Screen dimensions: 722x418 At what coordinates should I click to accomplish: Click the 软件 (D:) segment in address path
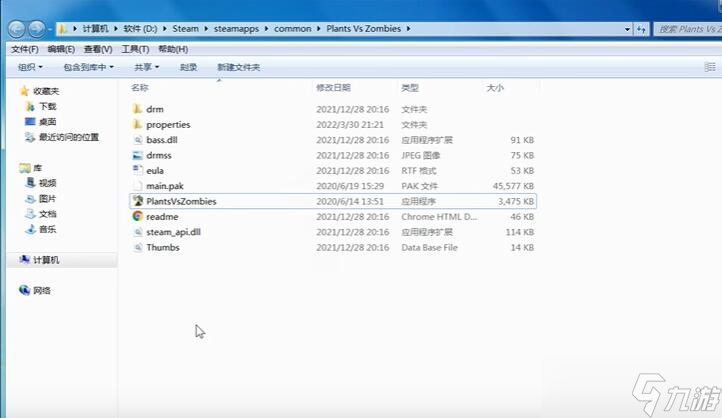click(x=140, y=29)
